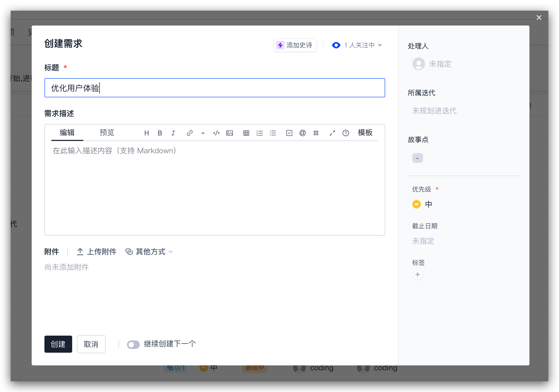559x392 pixels.
Task: Insert a table in the editor
Action: click(246, 133)
